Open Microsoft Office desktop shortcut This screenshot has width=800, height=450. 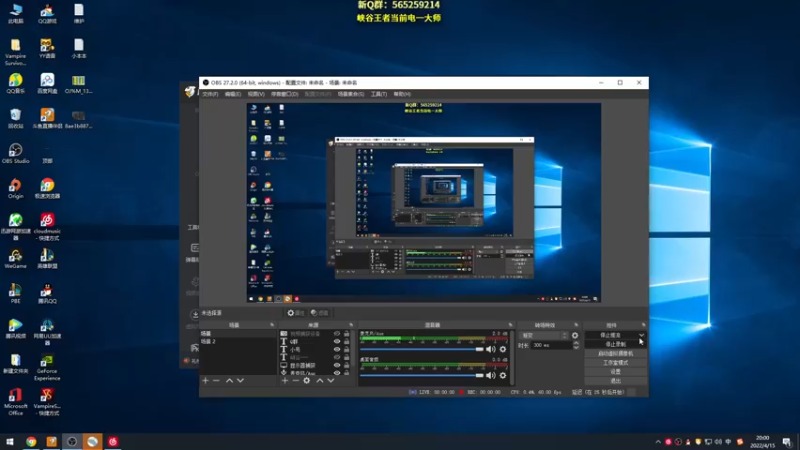pos(15,402)
